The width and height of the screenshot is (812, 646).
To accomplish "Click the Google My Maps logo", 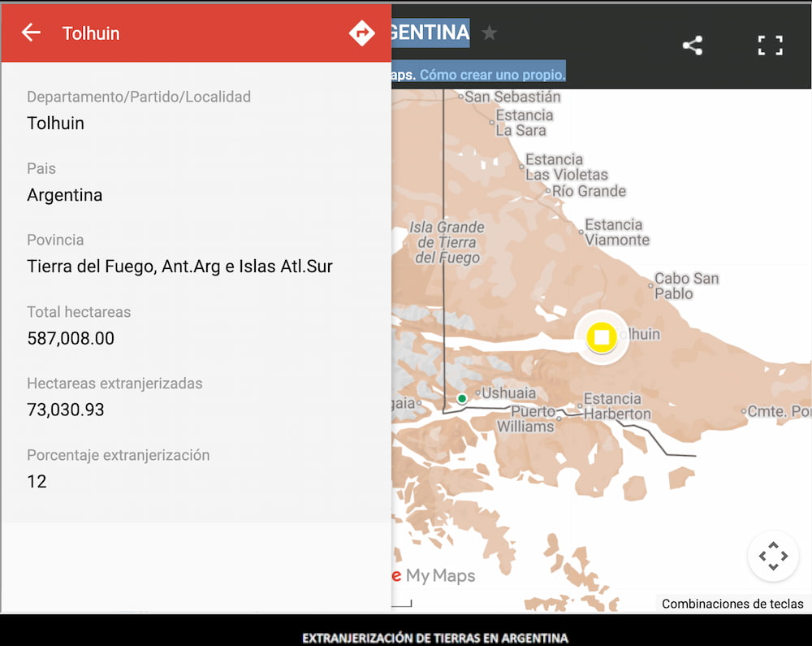I will (x=434, y=576).
